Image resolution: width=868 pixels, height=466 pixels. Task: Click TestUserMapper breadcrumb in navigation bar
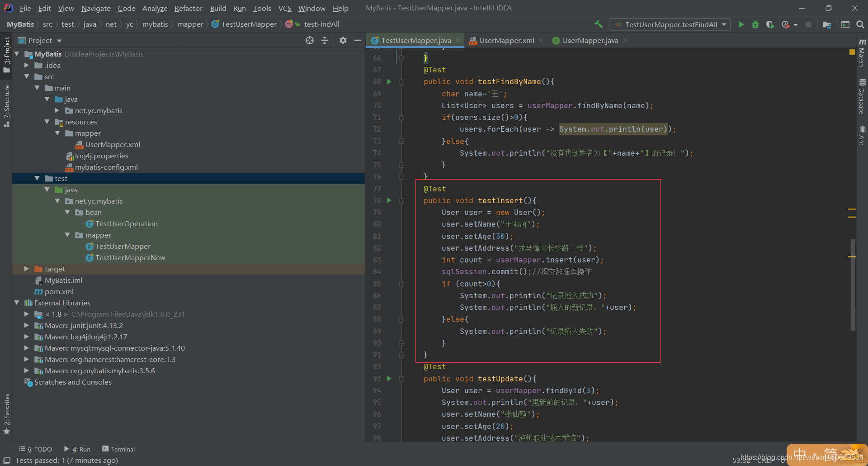point(249,24)
